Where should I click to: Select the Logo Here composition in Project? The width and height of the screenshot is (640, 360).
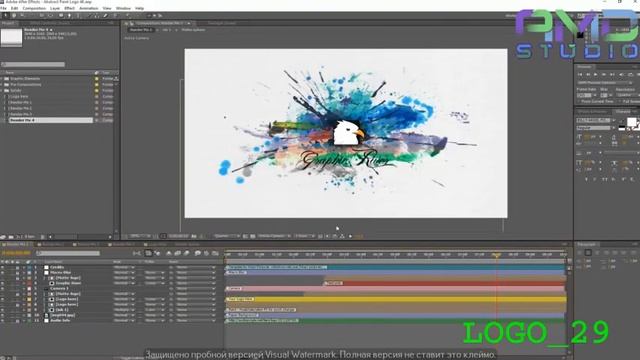(19, 96)
